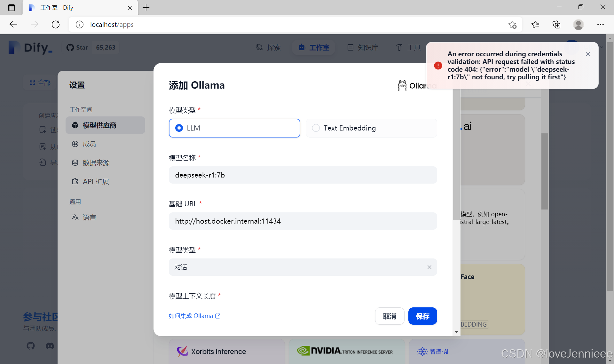The image size is (614, 364).
Task: Click the browser refresh icon
Action: pos(56,24)
